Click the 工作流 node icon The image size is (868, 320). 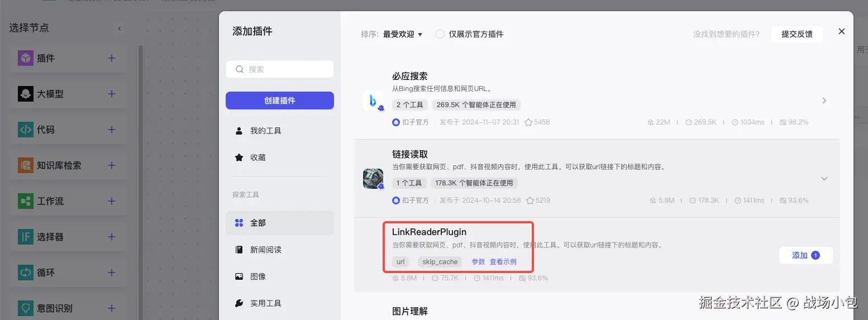point(26,201)
